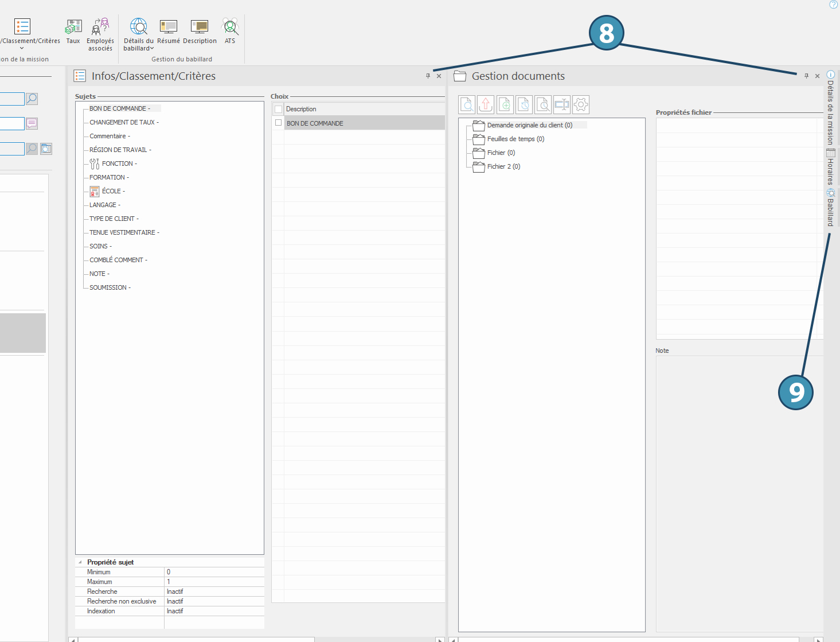
Task: Click the red upload arrow document icon
Action: tap(486, 104)
